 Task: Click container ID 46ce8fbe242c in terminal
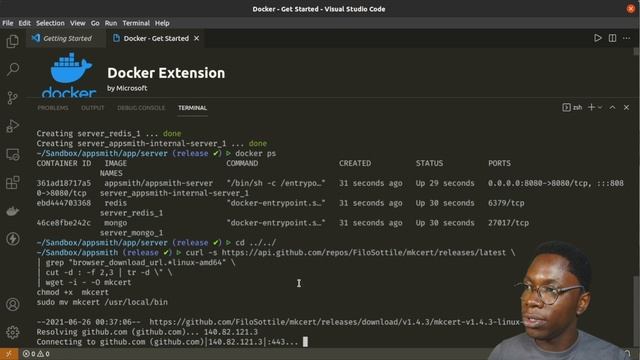tap(64, 223)
